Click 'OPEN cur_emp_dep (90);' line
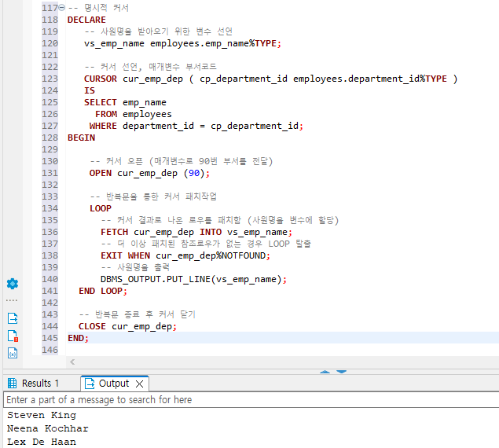Viewport: 499px width, 448px height. (x=149, y=173)
